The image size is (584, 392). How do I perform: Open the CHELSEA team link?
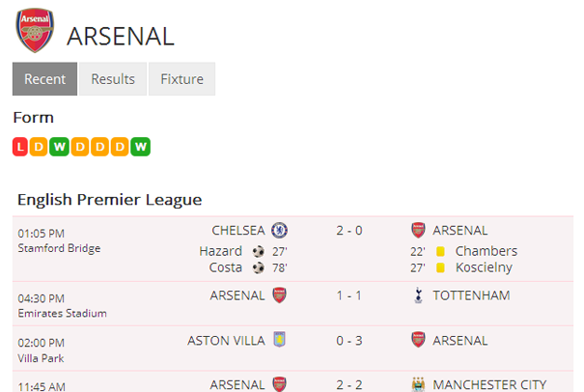237,230
